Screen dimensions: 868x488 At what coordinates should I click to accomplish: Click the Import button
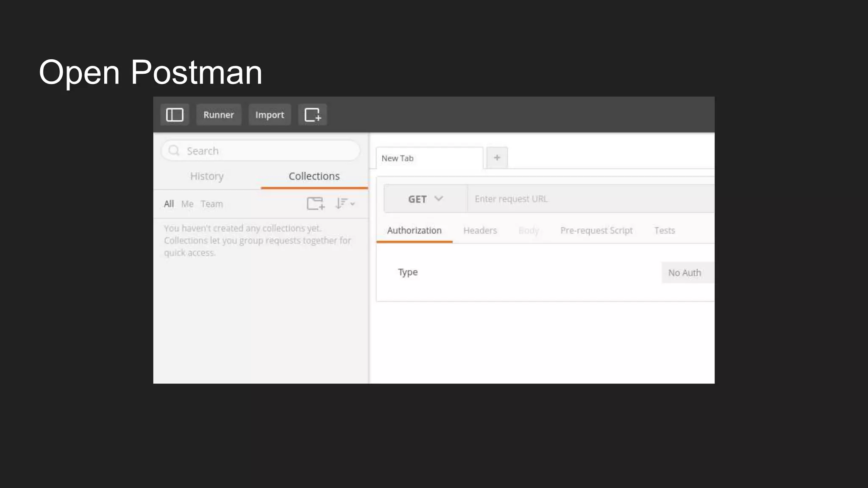[x=270, y=115]
